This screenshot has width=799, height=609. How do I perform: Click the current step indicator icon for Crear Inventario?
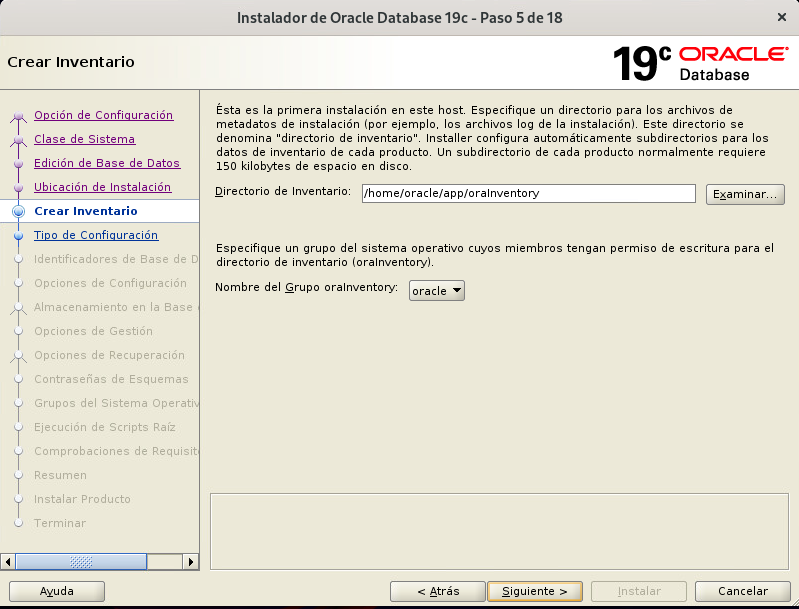[x=17, y=212]
